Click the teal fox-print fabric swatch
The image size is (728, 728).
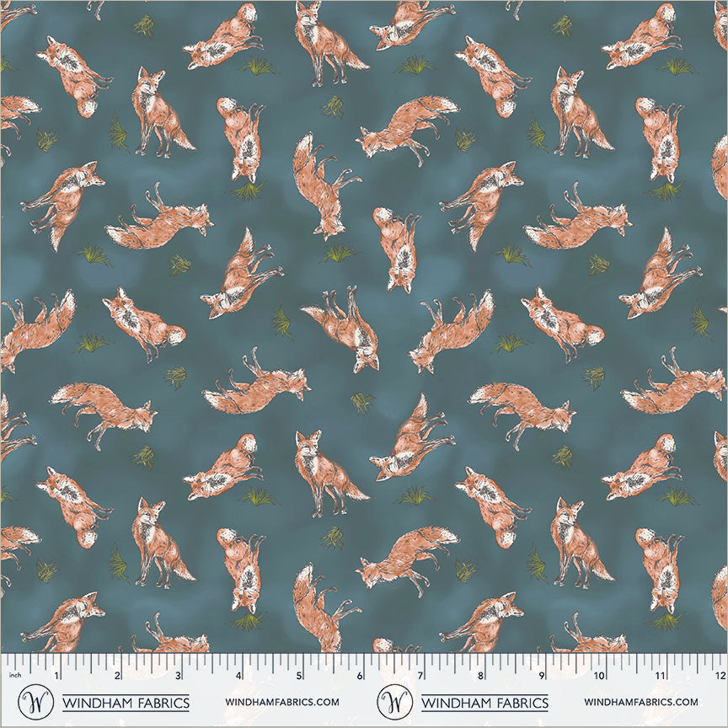click(x=364, y=324)
